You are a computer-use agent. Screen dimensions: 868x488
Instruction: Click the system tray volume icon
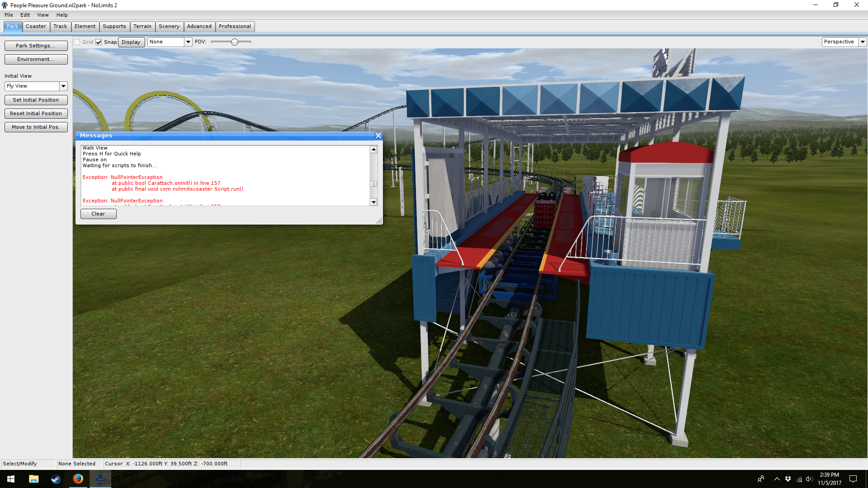tap(809, 479)
